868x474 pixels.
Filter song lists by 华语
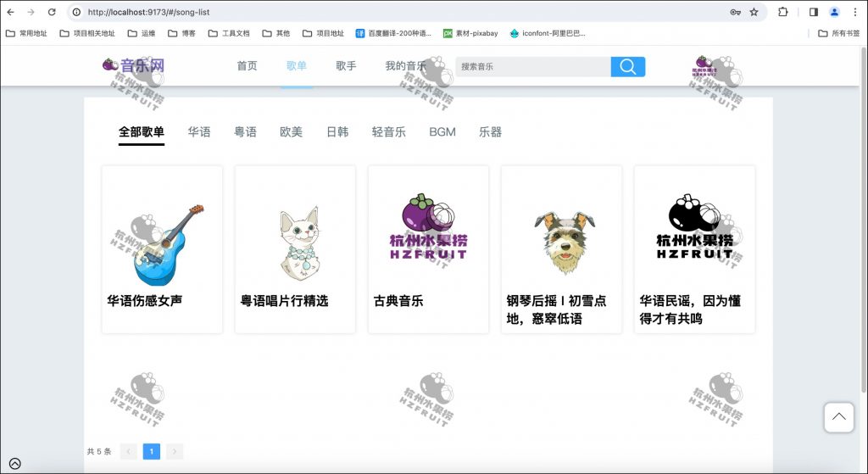199,131
